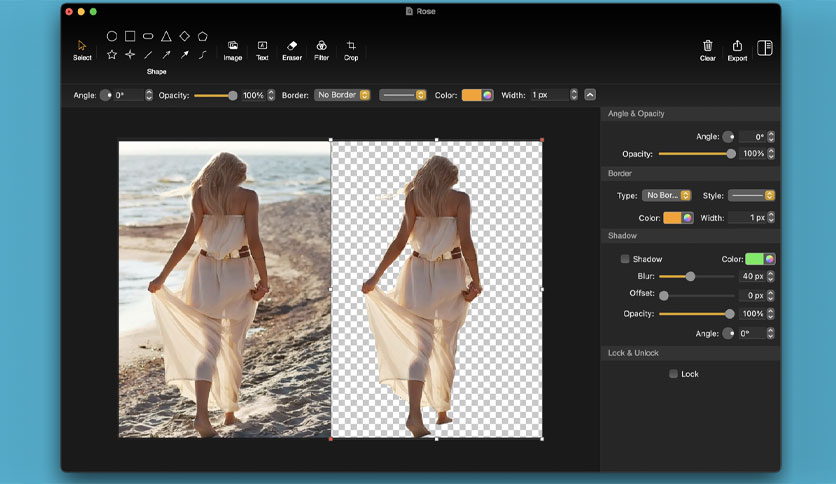Enable the Shadow checkbox
The image size is (836, 484).
tap(624, 259)
